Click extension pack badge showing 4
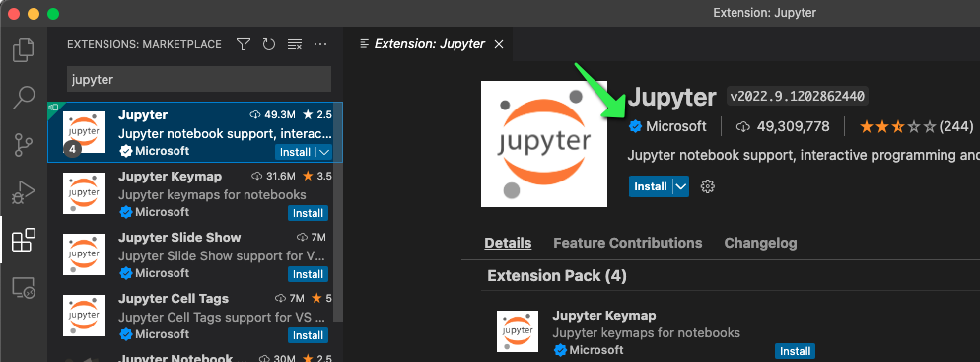 pos(72,150)
